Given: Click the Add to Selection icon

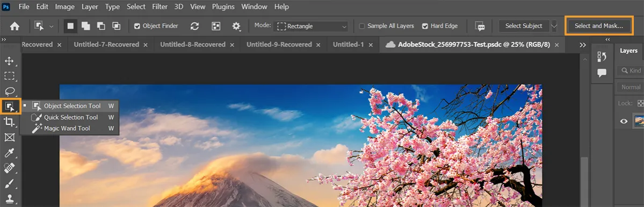Looking at the screenshot, I should tap(86, 26).
